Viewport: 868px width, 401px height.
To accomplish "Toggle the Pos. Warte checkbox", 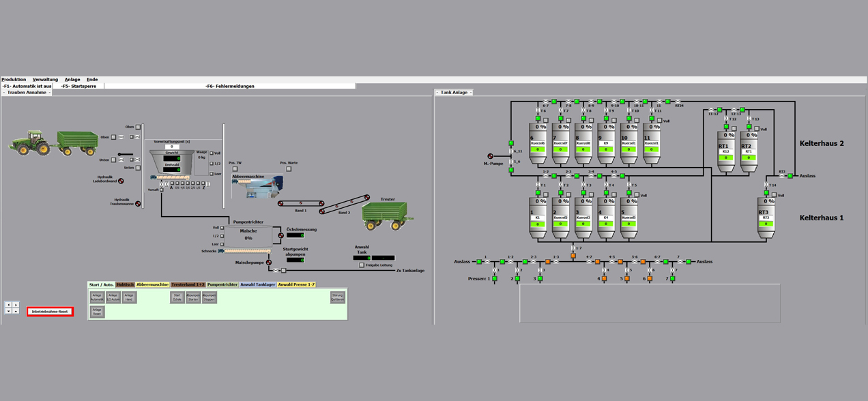I will click(x=289, y=168).
